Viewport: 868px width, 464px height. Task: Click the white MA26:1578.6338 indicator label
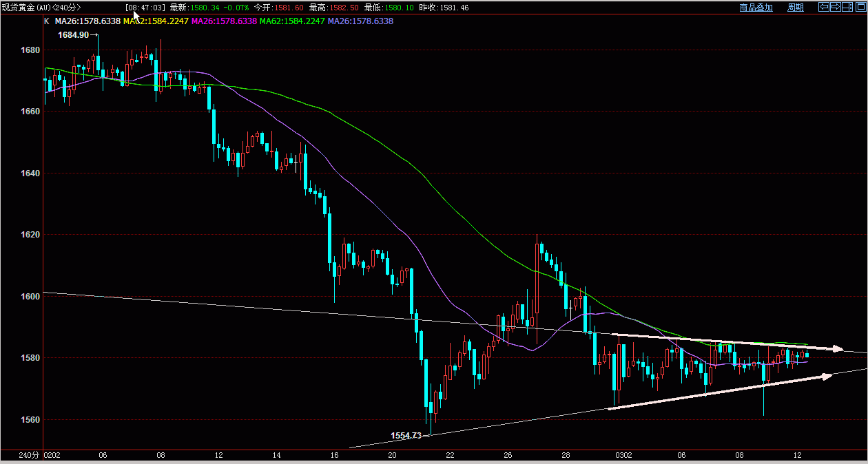point(87,21)
